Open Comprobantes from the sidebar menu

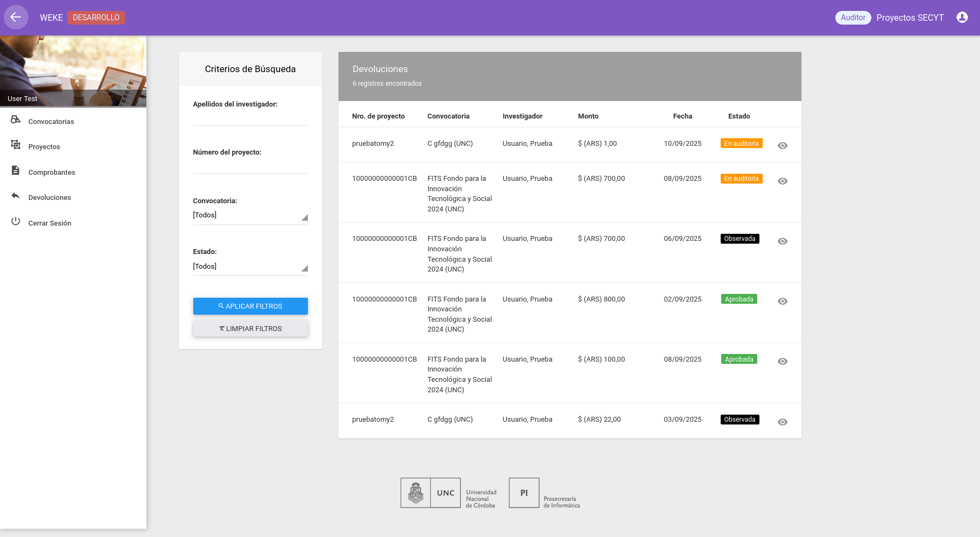tap(52, 173)
